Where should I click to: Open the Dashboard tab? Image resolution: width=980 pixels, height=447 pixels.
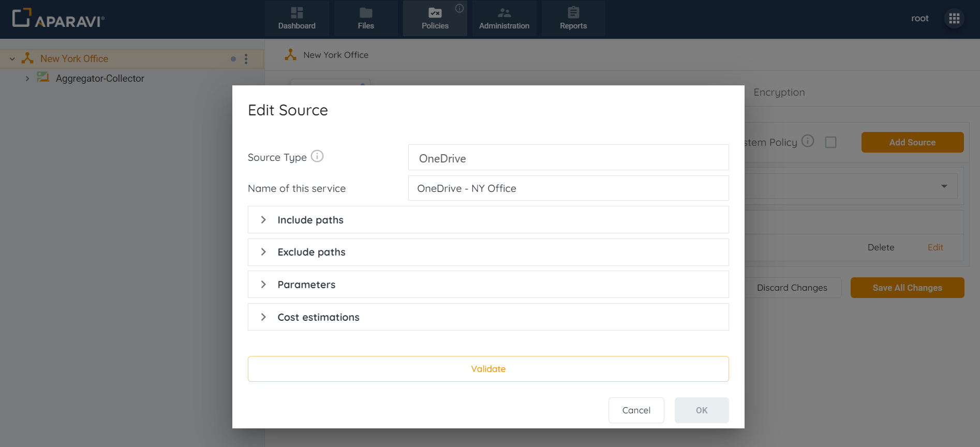point(296,19)
